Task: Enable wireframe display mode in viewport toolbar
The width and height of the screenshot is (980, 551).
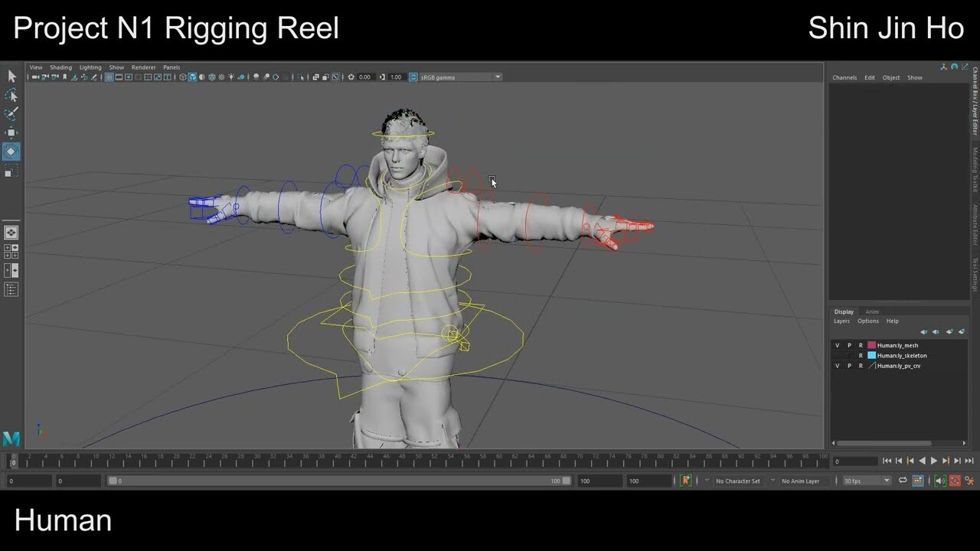Action: [181, 77]
